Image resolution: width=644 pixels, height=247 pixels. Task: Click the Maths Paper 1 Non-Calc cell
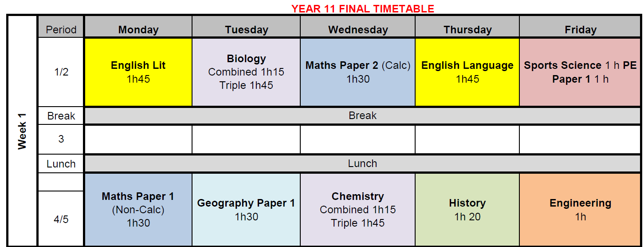pos(138,209)
